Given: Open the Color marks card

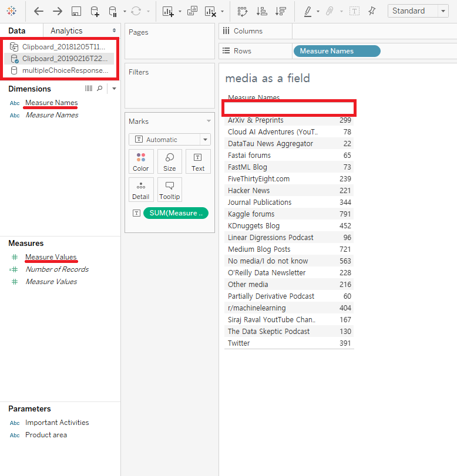Looking at the screenshot, I should (x=141, y=161).
